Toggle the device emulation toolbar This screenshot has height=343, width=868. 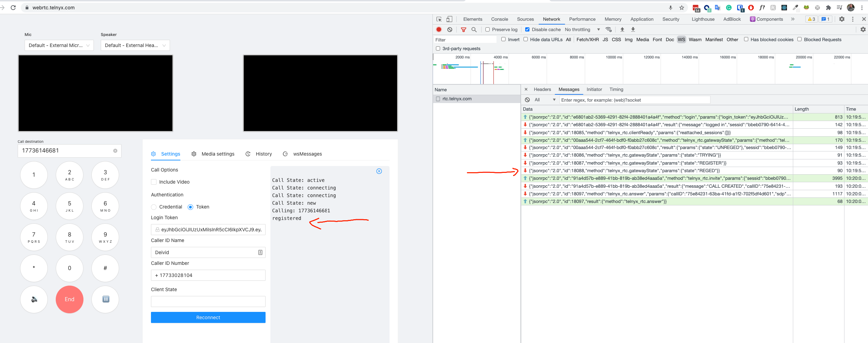click(x=450, y=19)
